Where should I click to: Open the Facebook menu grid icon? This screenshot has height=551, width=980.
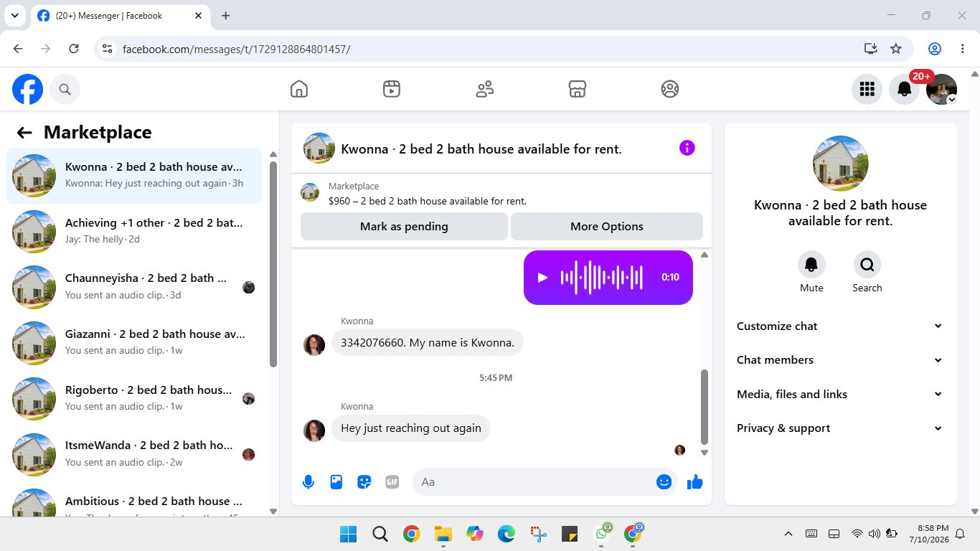click(x=867, y=89)
